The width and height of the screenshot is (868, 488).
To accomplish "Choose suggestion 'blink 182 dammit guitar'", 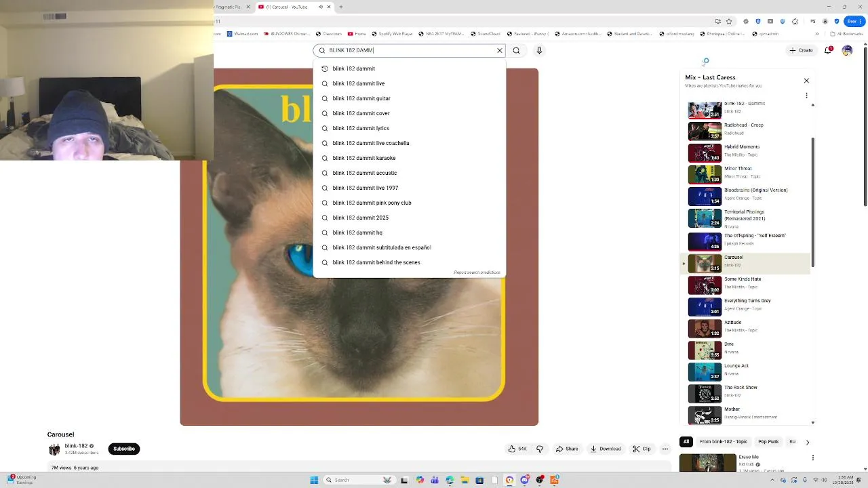I will [410, 98].
